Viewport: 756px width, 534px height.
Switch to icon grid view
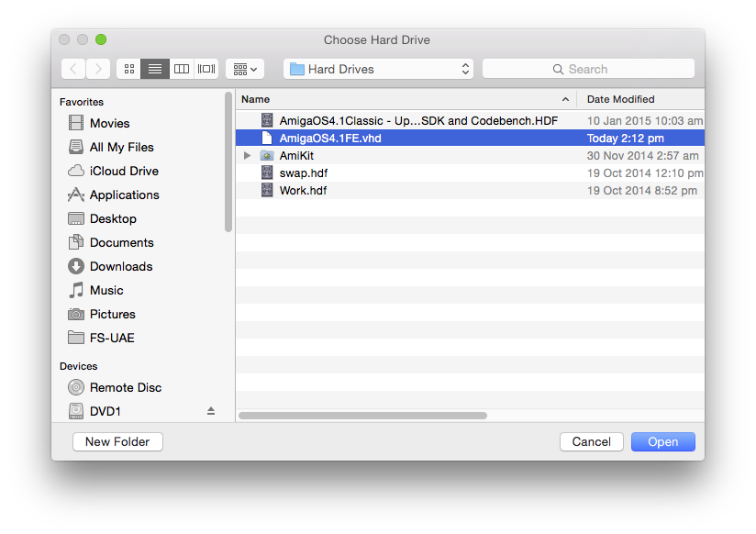click(128, 69)
